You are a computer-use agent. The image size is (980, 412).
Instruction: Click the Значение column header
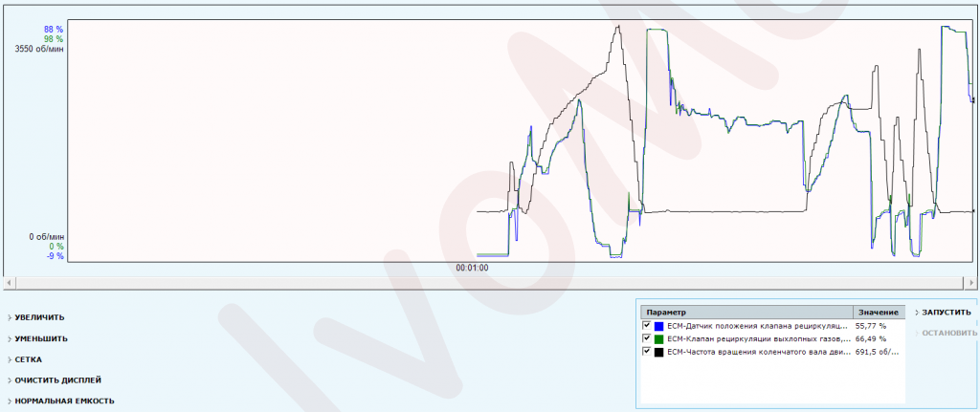[x=878, y=313]
